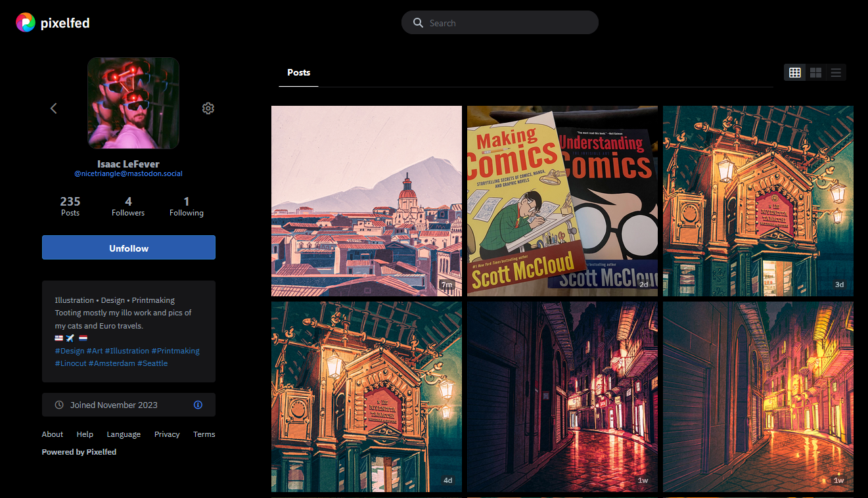The image size is (868, 498).
Task: Unfollow Isaac LeFever
Action: click(129, 248)
